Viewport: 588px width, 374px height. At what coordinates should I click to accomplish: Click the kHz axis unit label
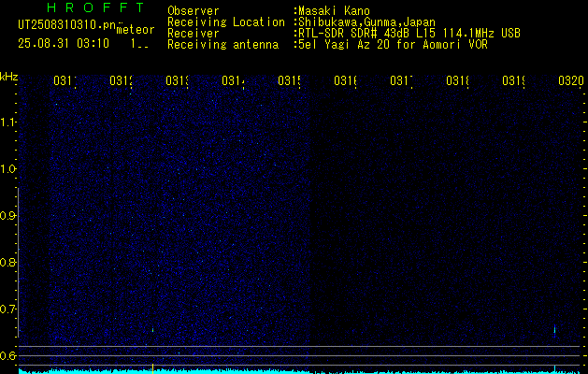pyautogui.click(x=9, y=78)
